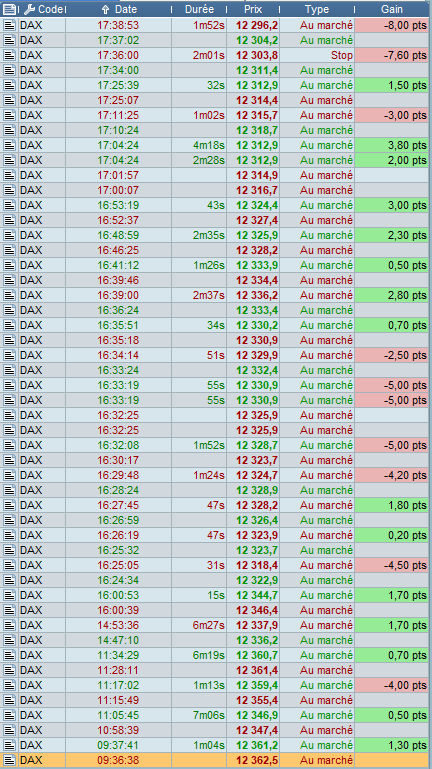Click the up-arrow sort icon beside Date
432x769 pixels.
[105, 9]
